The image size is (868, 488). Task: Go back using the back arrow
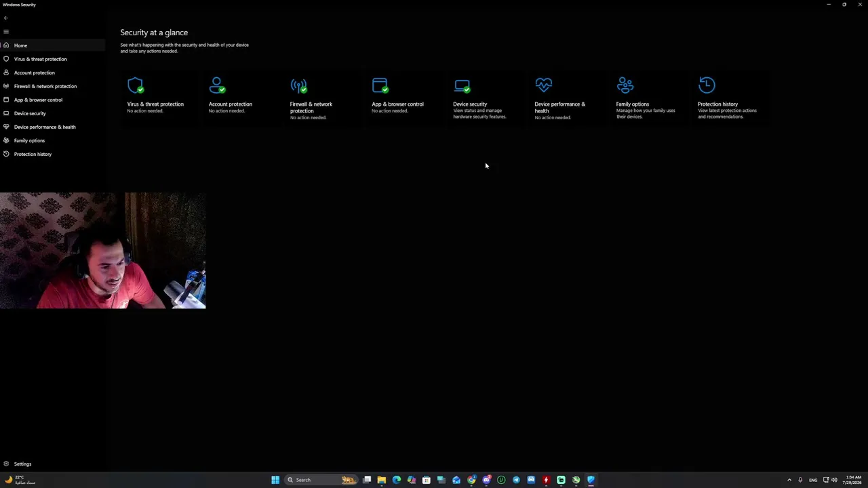coord(6,18)
